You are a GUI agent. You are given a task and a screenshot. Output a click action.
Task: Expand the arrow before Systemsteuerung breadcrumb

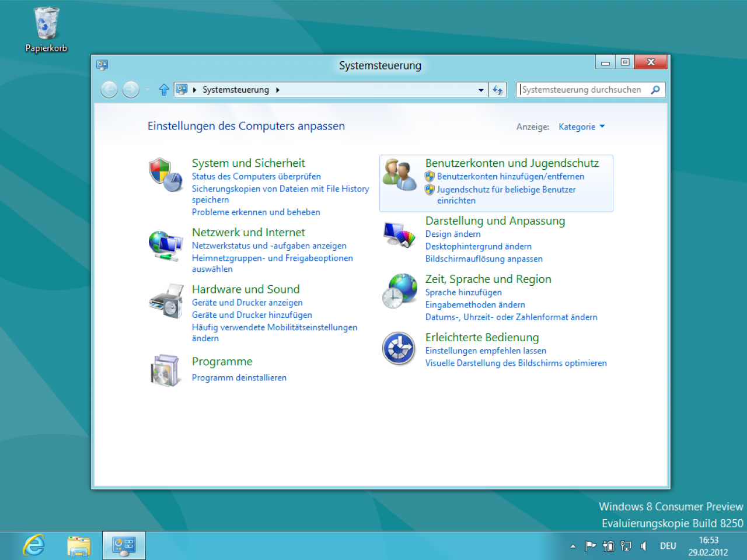point(194,90)
